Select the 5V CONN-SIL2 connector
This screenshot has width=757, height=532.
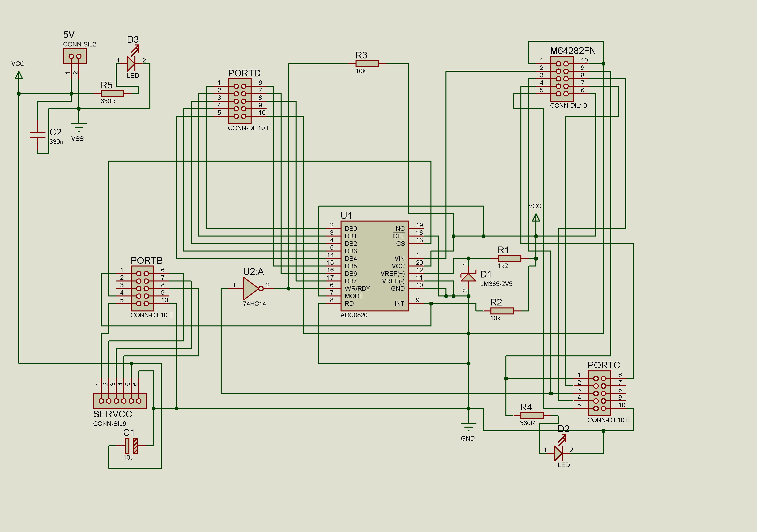coord(75,56)
